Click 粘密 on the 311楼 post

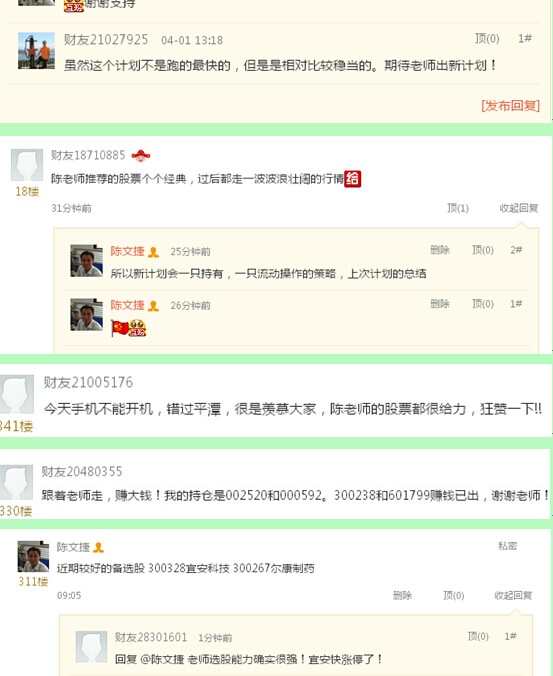pyautogui.click(x=507, y=546)
